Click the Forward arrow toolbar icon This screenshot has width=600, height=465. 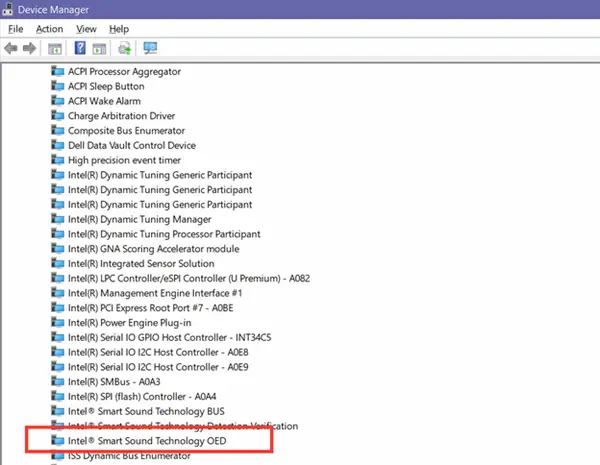click(29, 49)
